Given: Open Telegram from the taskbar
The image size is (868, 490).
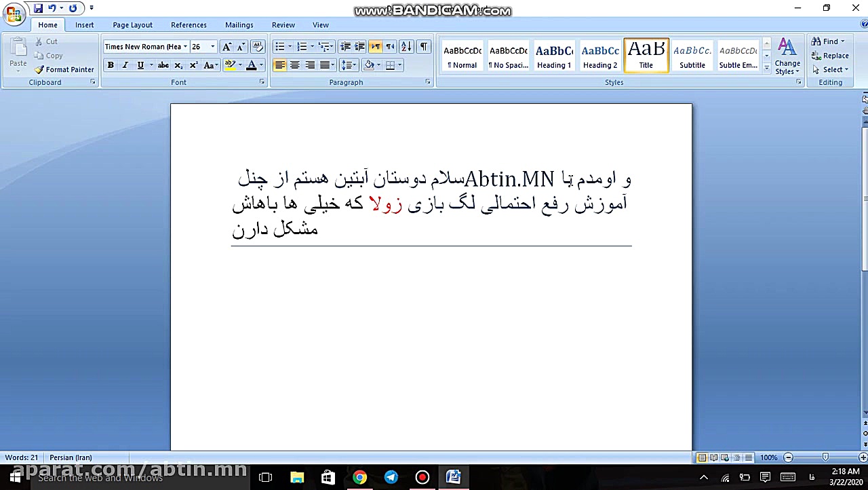Looking at the screenshot, I should pyautogui.click(x=391, y=477).
